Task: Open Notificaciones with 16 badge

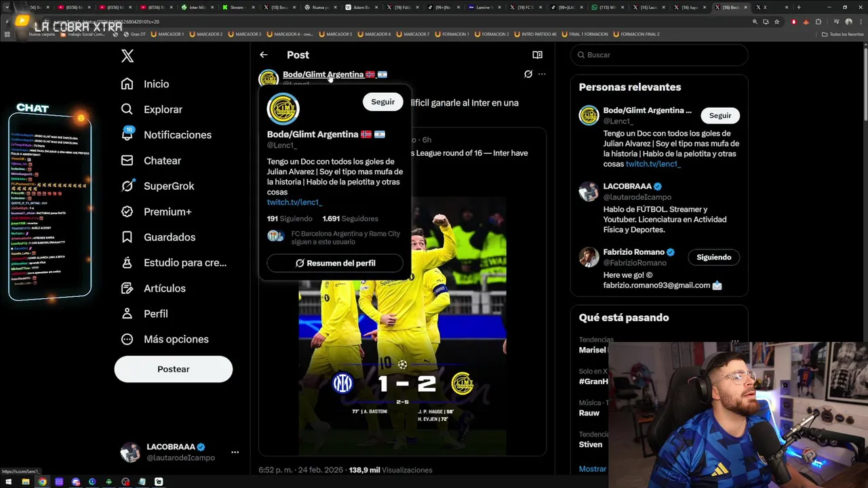Action: coord(165,135)
